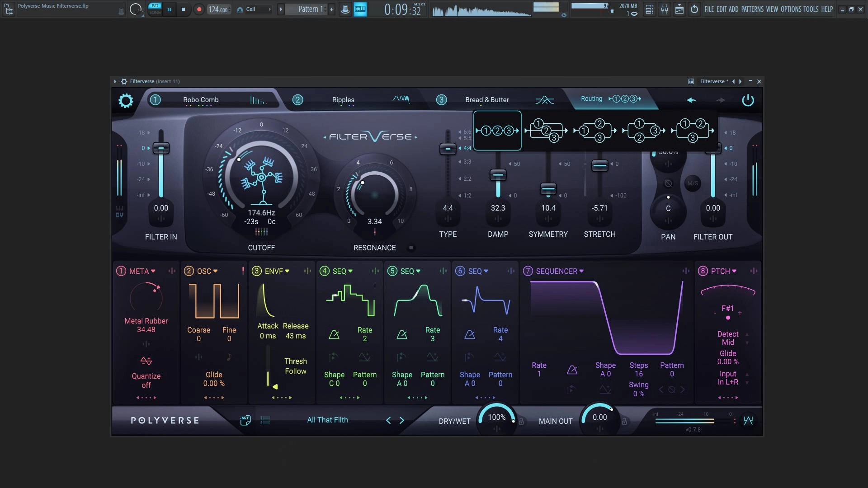
Task: Click the Cutoff frequency value 174.6Hz
Action: click(x=261, y=213)
